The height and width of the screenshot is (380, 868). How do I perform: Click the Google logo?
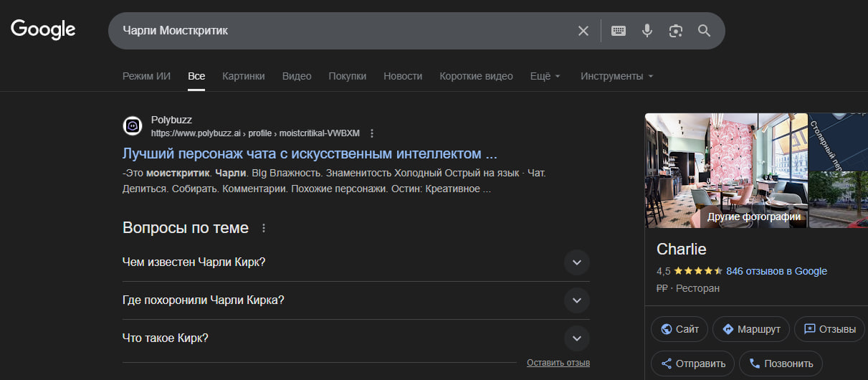coord(43,30)
